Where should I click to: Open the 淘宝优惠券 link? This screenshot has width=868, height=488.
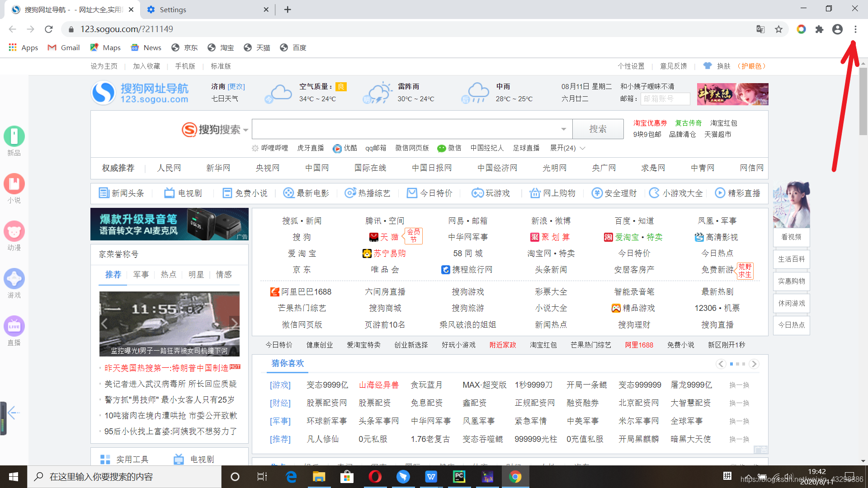point(650,123)
